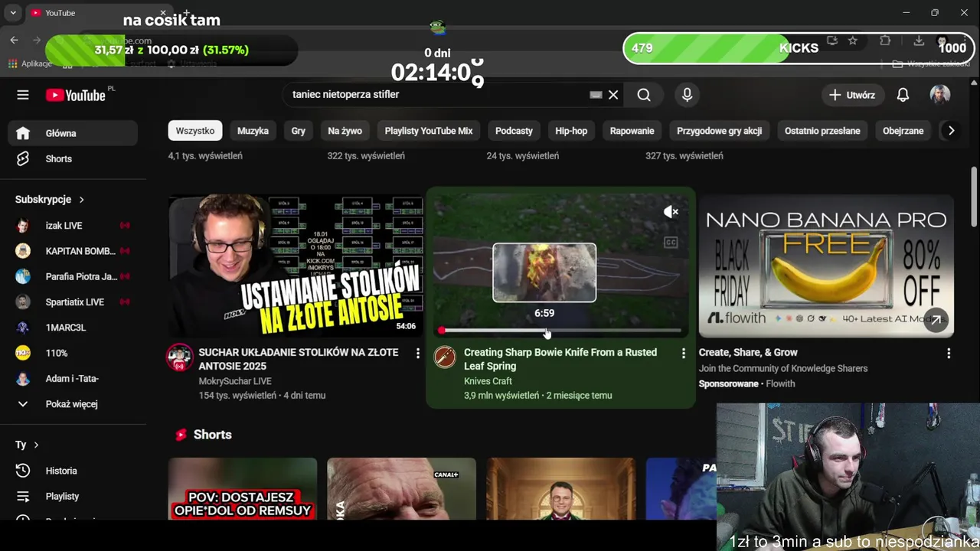The width and height of the screenshot is (980, 551).
Task: Open Adam i -Tata- subscription
Action: click(x=73, y=379)
